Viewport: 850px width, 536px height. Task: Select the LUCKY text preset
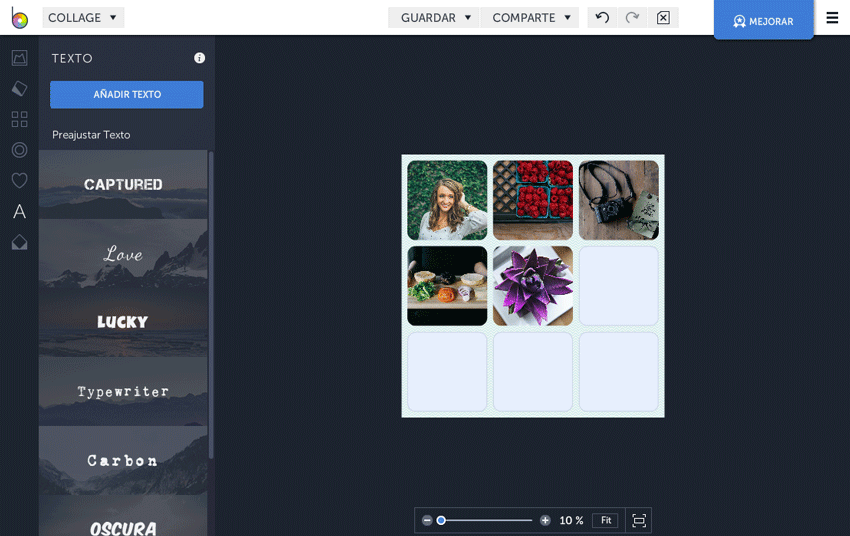[123, 322]
